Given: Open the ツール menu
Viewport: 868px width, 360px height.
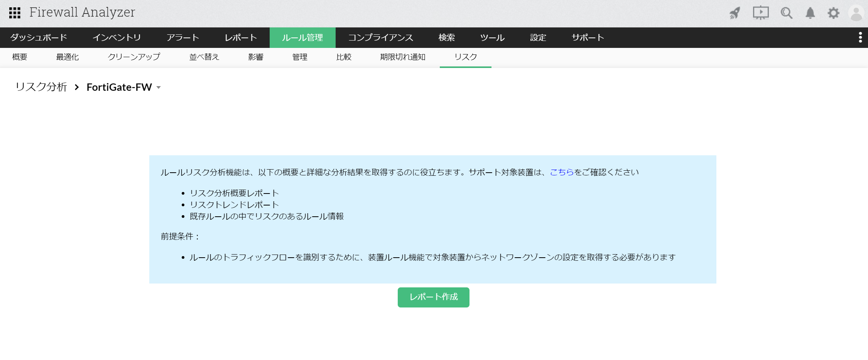Looking at the screenshot, I should pyautogui.click(x=492, y=37).
